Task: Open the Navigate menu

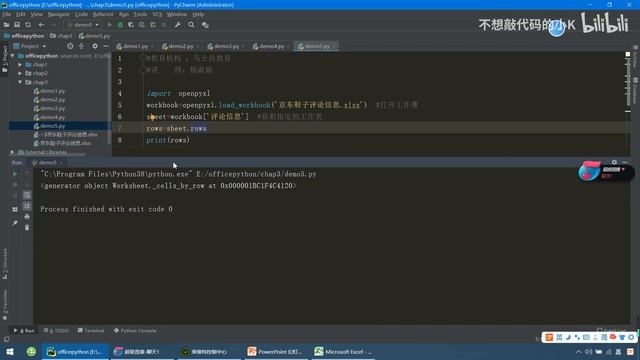Action: point(58,14)
